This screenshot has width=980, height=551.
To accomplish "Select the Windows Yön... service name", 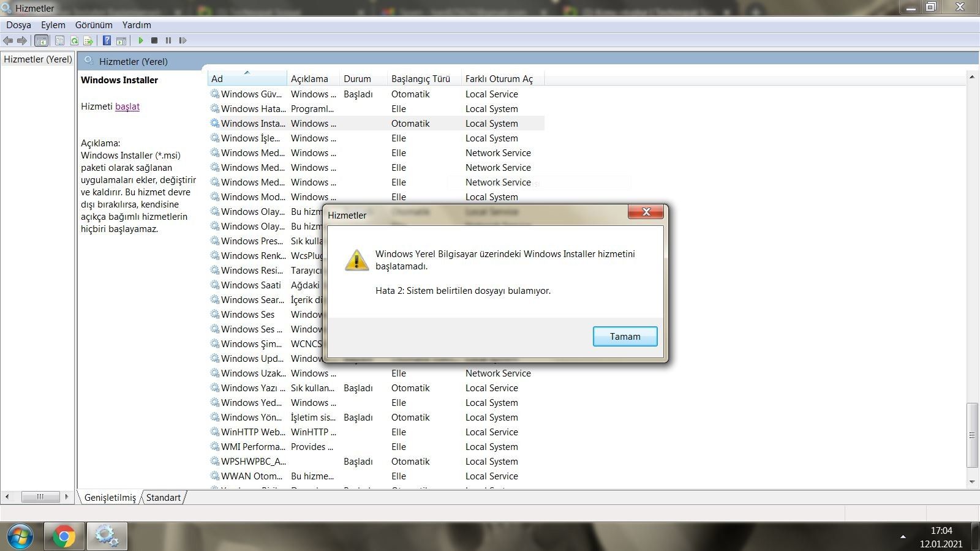I will [252, 417].
